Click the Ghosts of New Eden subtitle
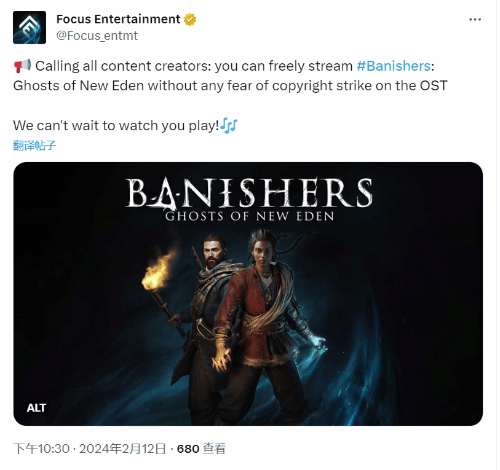 point(250,216)
